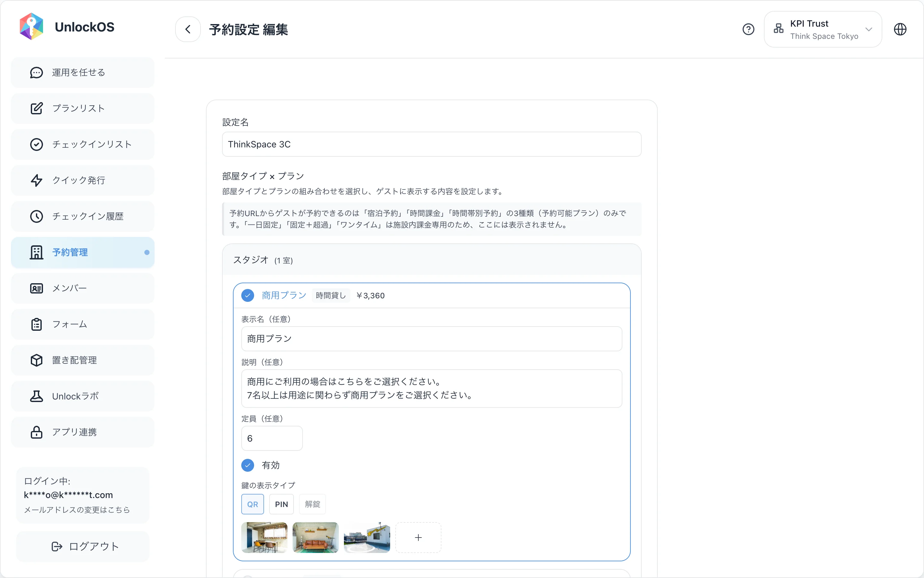Click the logout arrow icon
Screen dimensions: 924x578
(x=56, y=547)
